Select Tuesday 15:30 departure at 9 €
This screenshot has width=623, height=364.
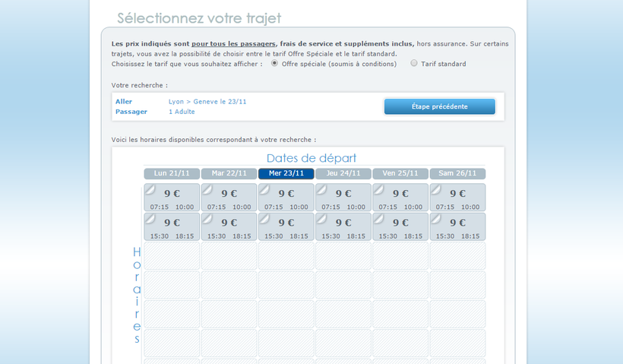pyautogui.click(x=229, y=226)
